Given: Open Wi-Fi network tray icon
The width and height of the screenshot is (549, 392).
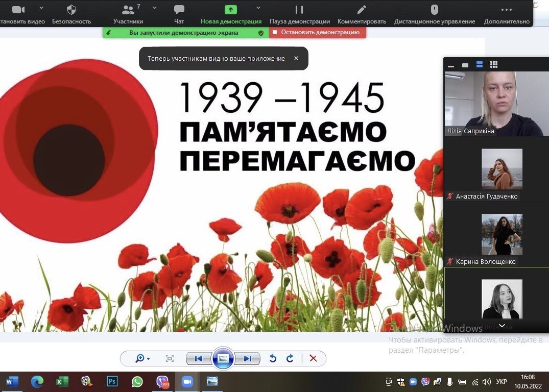Looking at the screenshot, I should click(x=475, y=382).
